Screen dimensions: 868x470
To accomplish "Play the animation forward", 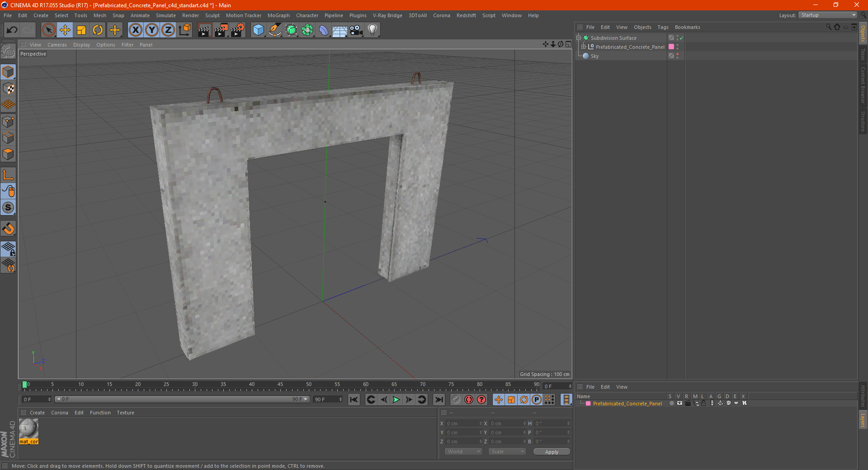I will click(x=396, y=399).
